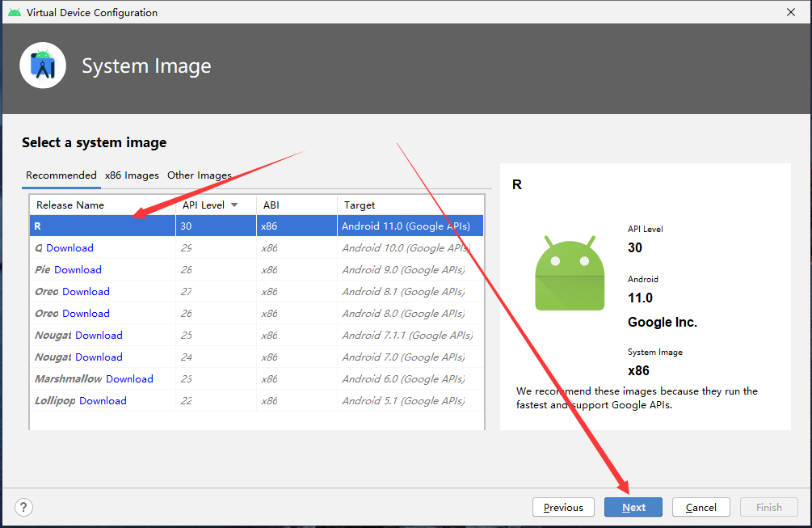
Task: Click the help question mark icon
Action: [23, 507]
